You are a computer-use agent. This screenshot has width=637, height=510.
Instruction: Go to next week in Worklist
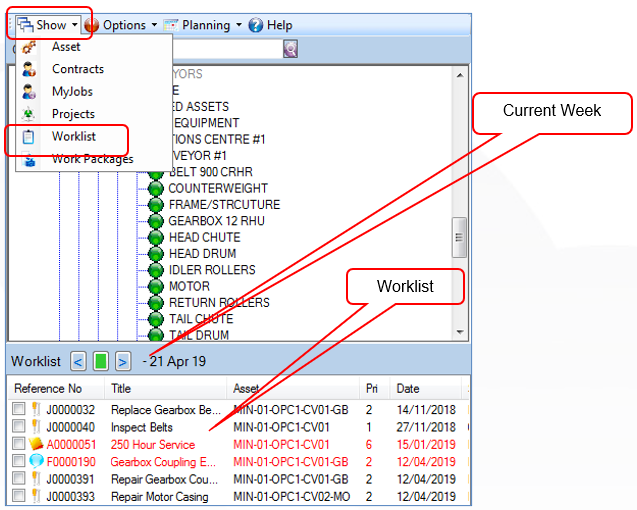tap(123, 361)
